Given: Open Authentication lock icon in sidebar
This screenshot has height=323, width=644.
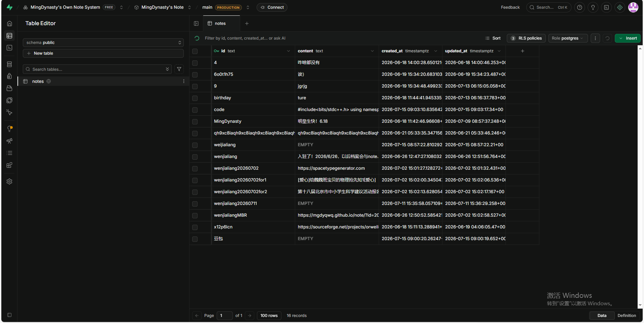Looking at the screenshot, I should click(9, 76).
